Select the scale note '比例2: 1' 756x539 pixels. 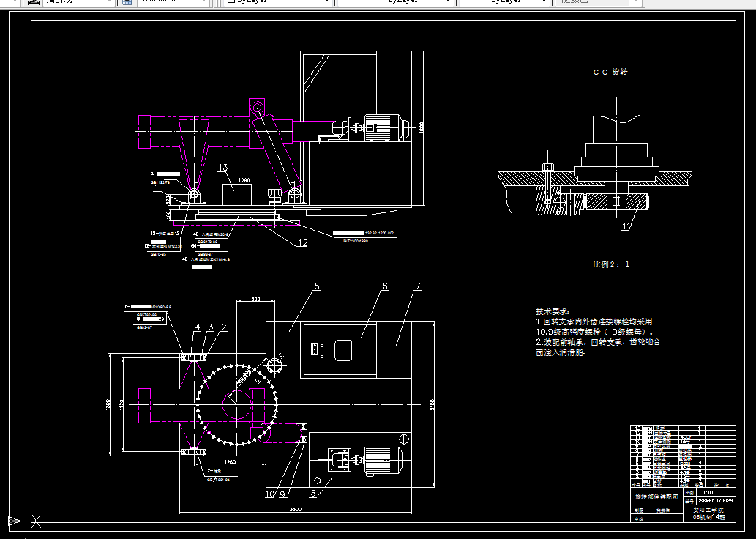(x=611, y=264)
